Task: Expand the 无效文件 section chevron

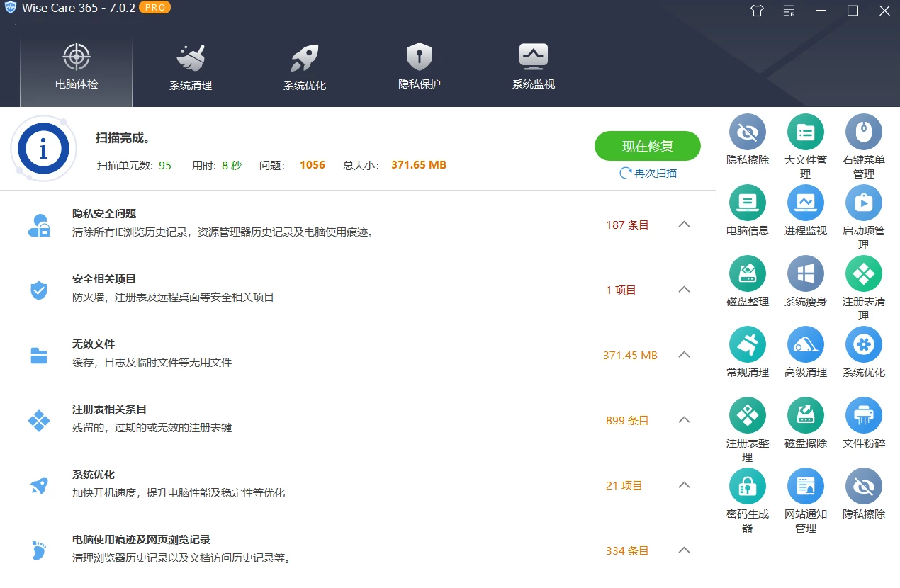Action: pos(684,355)
